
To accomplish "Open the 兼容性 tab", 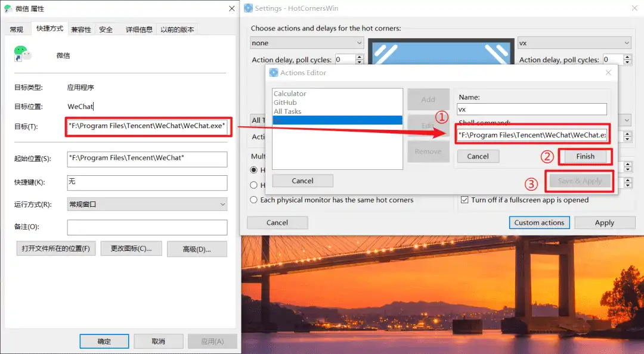I will coord(81,30).
